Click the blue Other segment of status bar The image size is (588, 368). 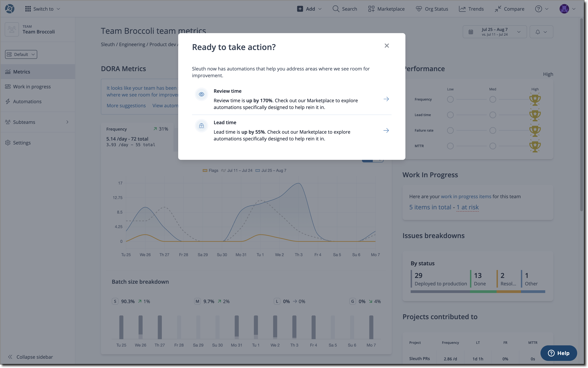click(533, 292)
